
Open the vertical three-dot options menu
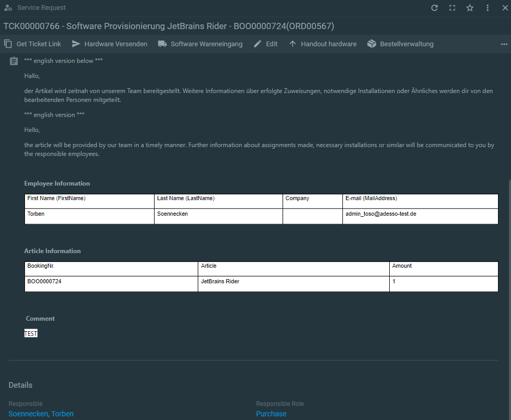tap(488, 8)
